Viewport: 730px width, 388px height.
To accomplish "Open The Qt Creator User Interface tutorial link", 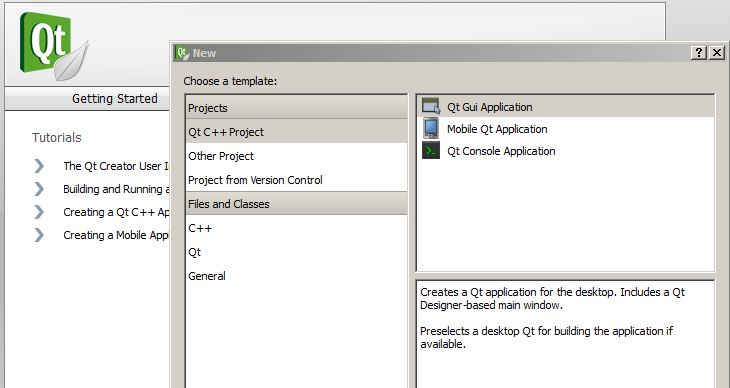I will click(116, 166).
